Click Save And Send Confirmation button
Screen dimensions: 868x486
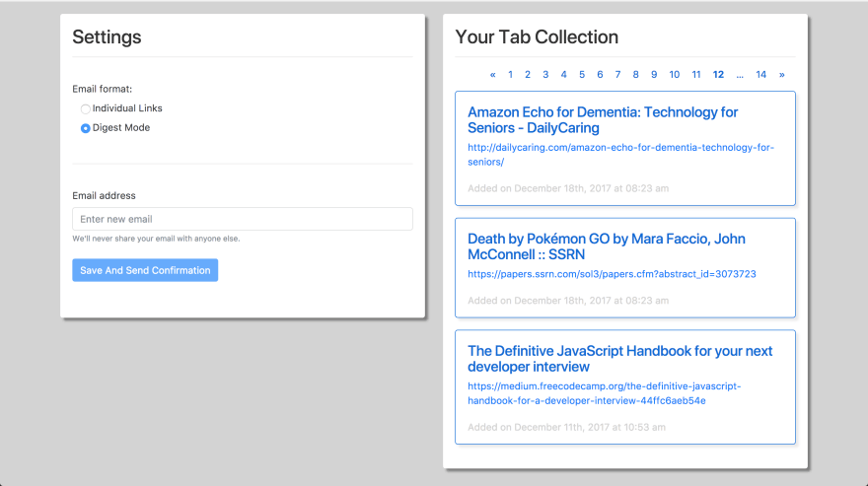(x=145, y=270)
